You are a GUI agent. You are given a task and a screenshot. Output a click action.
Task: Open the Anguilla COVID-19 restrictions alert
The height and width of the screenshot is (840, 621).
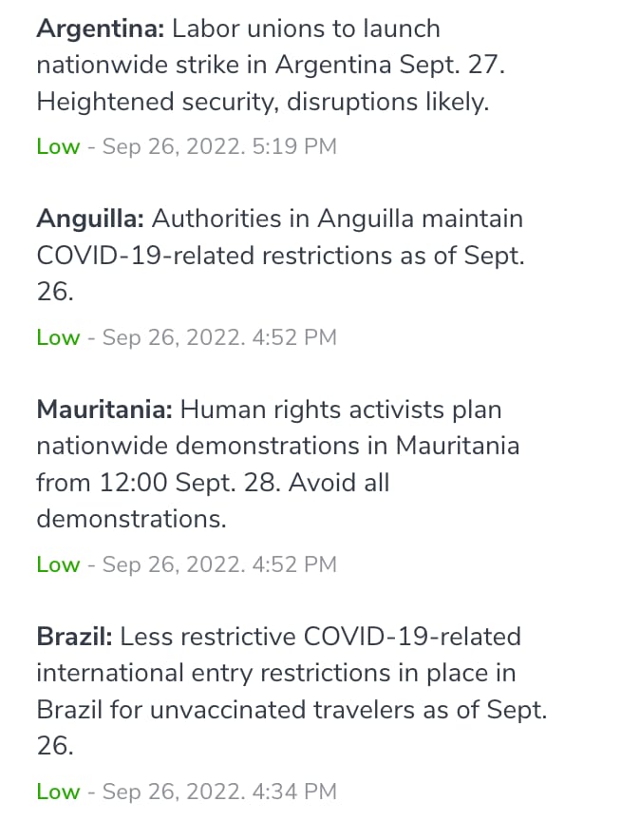280,255
